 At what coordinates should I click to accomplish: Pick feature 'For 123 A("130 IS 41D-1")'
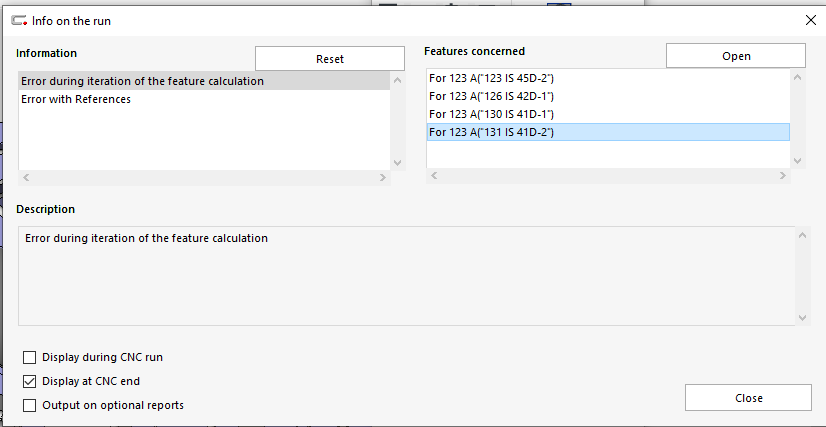coord(491,114)
